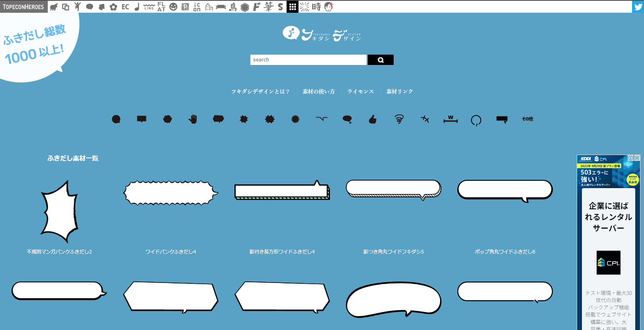Select the scribble cross category icon
This screenshot has height=330, width=644.
coord(425,119)
